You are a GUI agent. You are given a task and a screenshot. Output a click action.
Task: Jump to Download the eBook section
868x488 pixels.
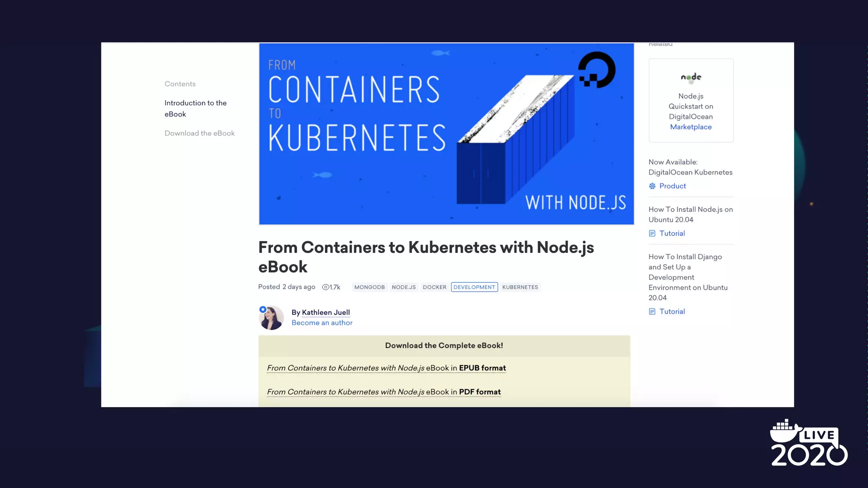click(x=200, y=133)
